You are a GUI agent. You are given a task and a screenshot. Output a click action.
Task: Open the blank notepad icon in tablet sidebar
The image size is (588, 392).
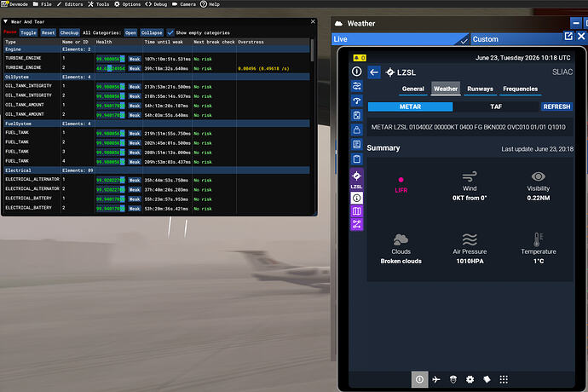356,159
